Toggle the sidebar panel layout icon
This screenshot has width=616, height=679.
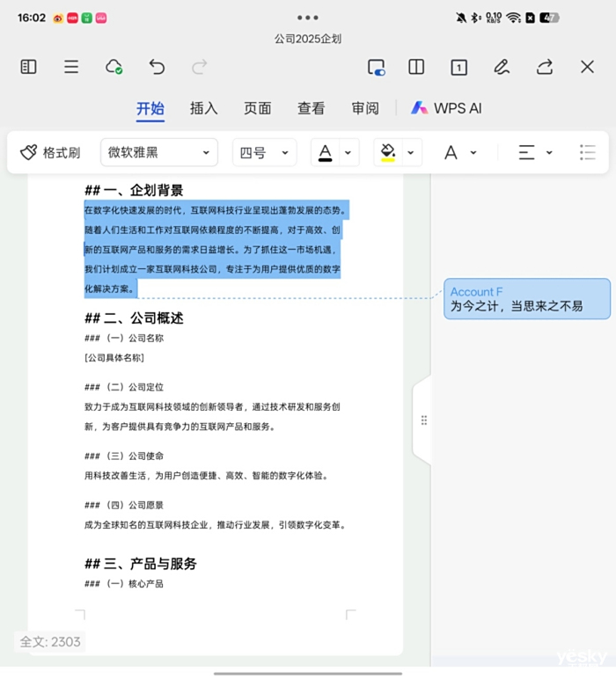click(x=28, y=67)
